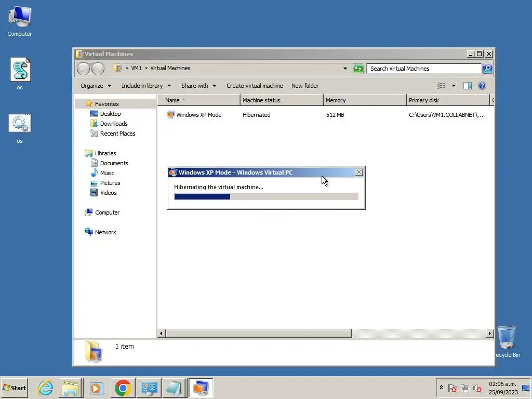Screen dimensions: 532x399
Task: Close the Hibernating progress dialog
Action: pyautogui.click(x=358, y=172)
